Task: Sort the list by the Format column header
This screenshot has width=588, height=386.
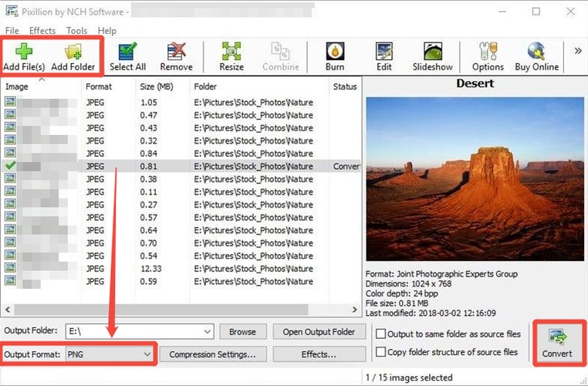Action: coord(99,86)
